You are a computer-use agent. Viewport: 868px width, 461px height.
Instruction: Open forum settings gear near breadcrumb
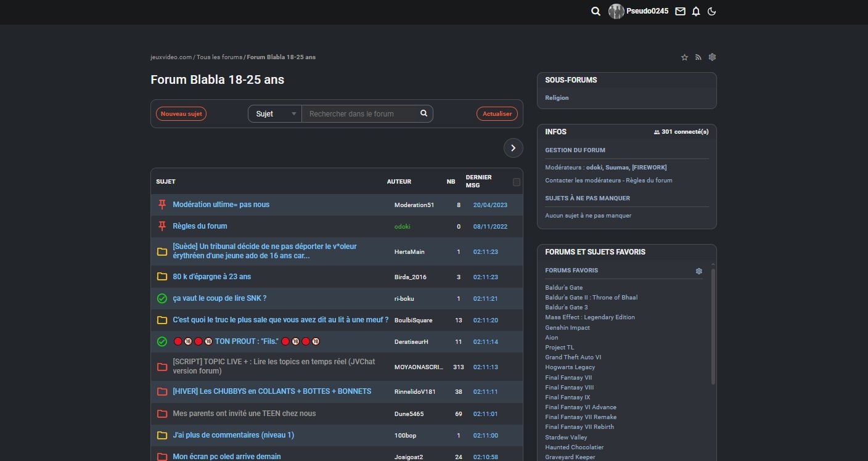click(712, 57)
